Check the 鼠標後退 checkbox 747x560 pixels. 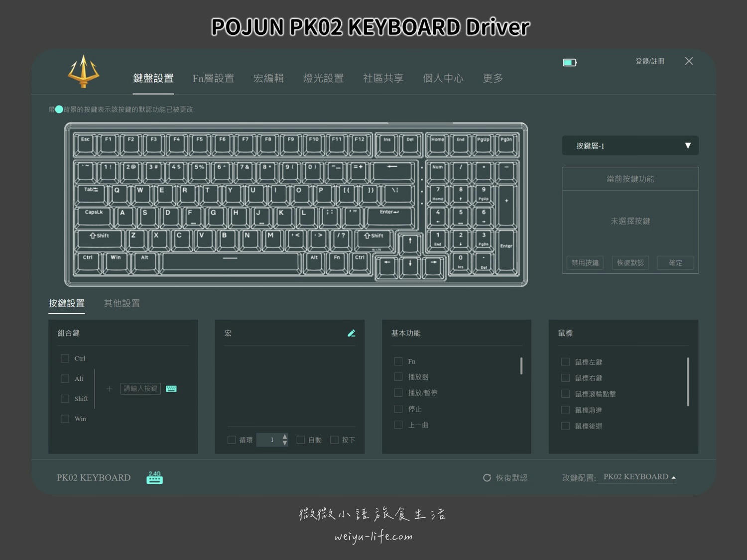coord(565,426)
